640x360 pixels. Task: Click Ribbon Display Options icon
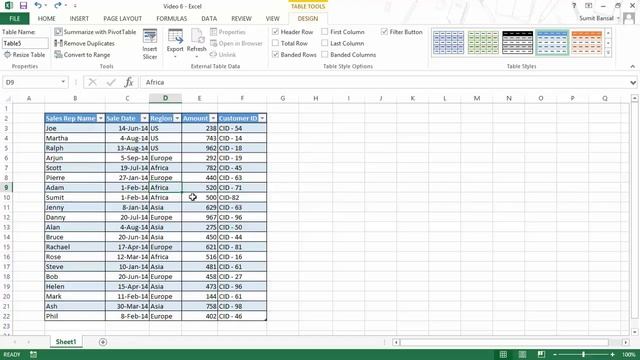pos(589,6)
